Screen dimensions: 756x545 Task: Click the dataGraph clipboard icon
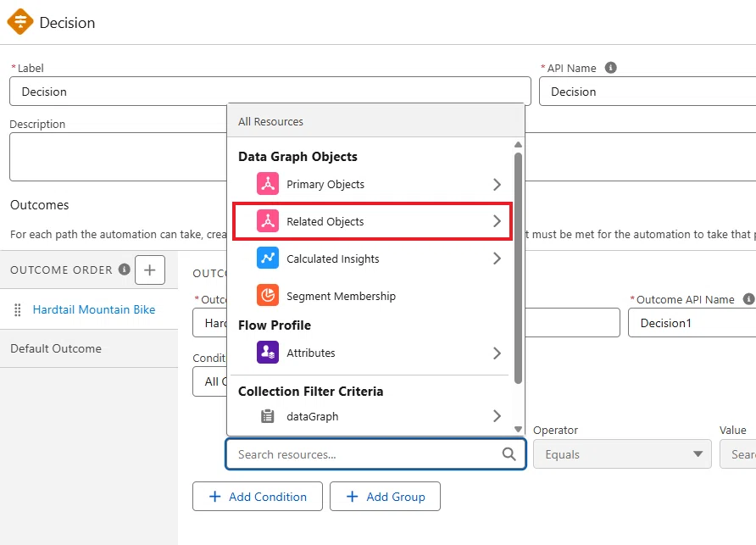[x=268, y=416]
